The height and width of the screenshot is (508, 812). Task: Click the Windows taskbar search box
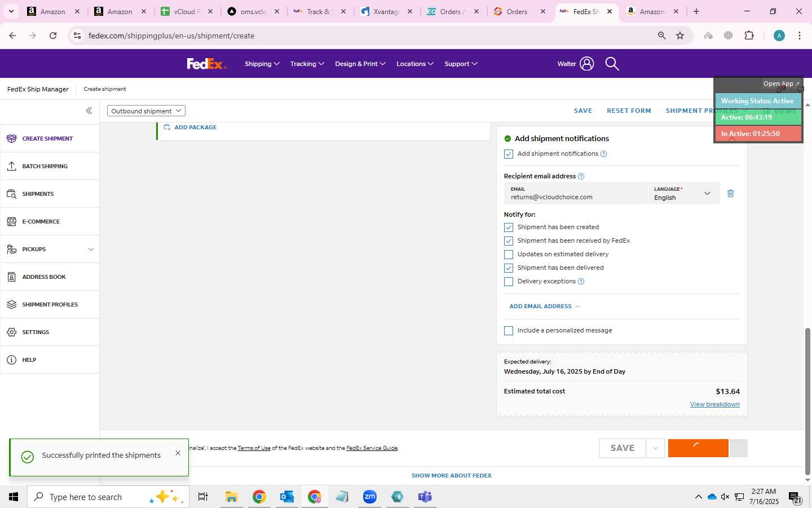[x=108, y=497]
